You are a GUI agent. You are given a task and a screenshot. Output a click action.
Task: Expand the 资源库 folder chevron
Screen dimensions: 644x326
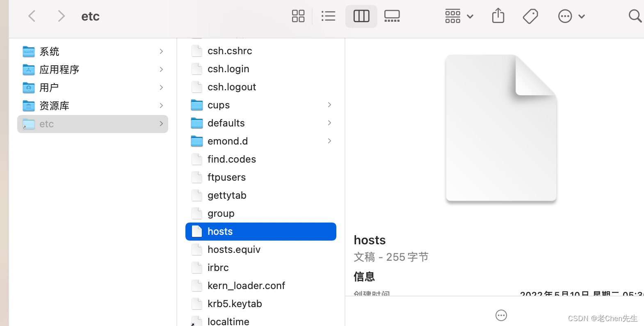pyautogui.click(x=161, y=106)
